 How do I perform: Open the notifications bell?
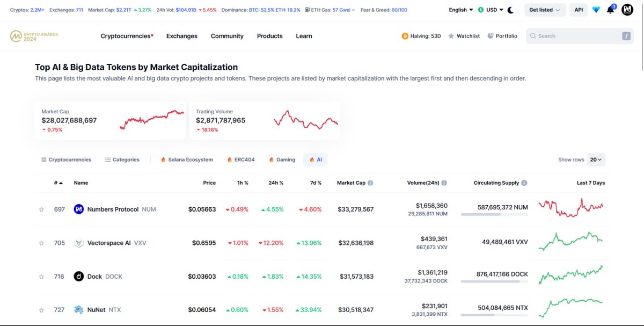pyautogui.click(x=611, y=10)
